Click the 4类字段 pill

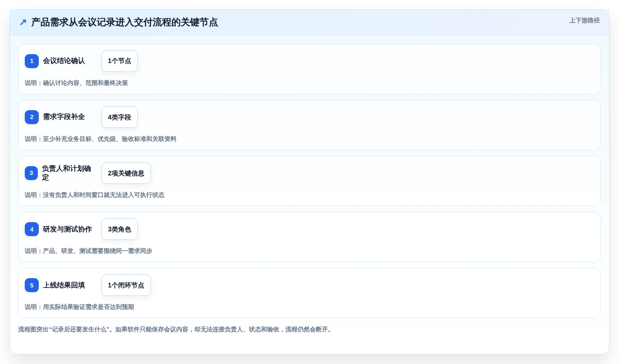(120, 117)
